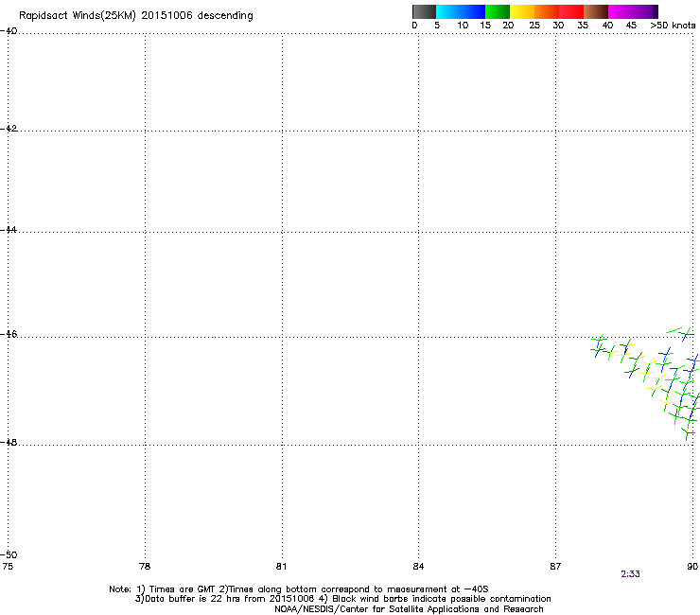Click the latitude label -44

click(9, 230)
